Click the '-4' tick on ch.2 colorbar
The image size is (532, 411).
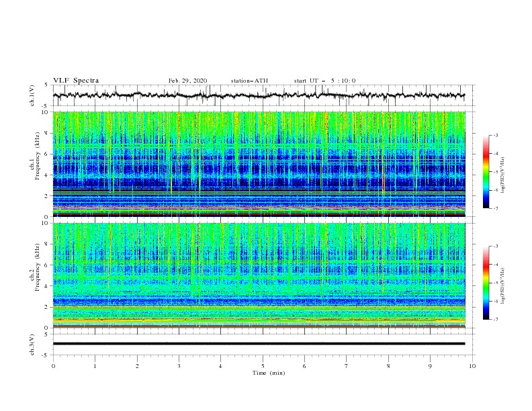click(495, 265)
